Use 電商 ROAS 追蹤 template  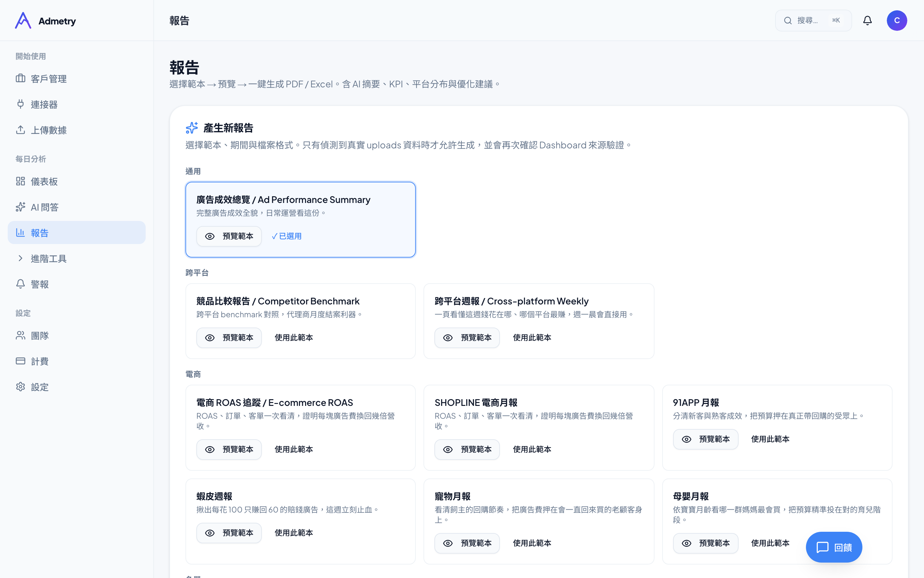[294, 450]
